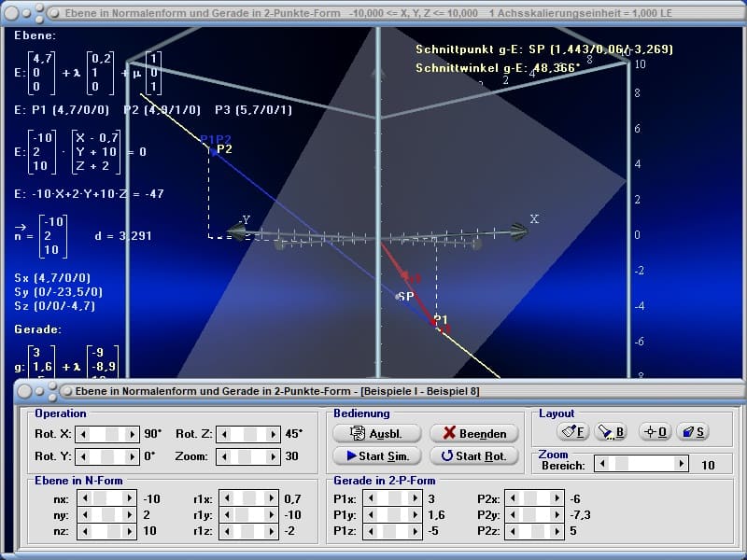Decrease nz with its left arrow
The image size is (747, 560).
click(85, 531)
